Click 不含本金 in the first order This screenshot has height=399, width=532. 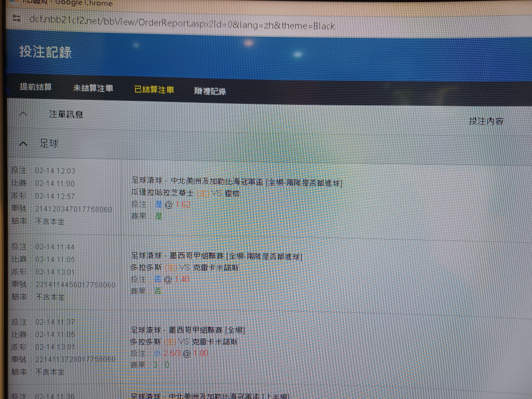pyautogui.click(x=50, y=222)
